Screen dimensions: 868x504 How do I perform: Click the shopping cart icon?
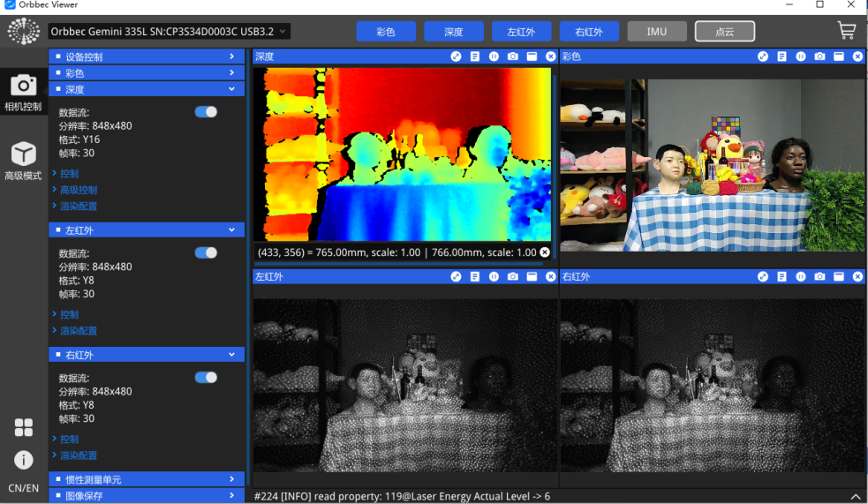click(x=846, y=31)
